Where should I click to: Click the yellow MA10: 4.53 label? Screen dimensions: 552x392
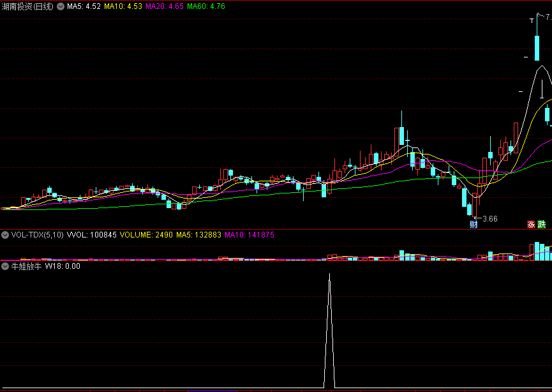click(123, 6)
